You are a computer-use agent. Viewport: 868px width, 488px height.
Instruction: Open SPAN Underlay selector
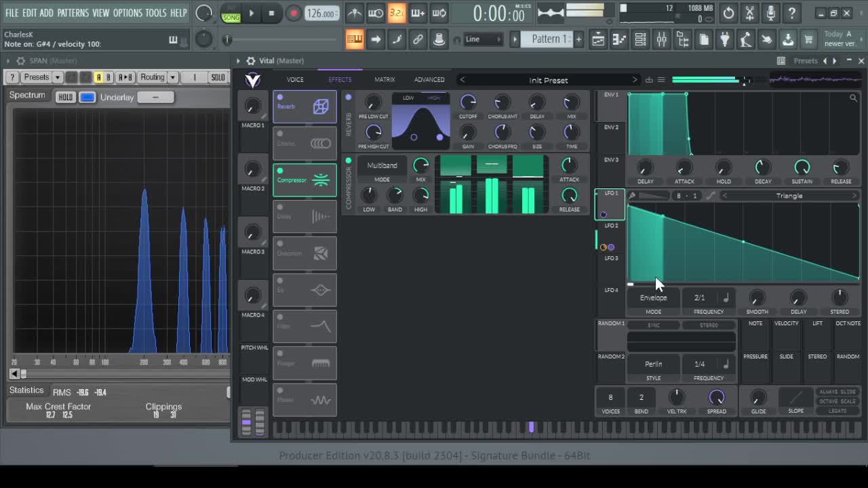pos(155,98)
